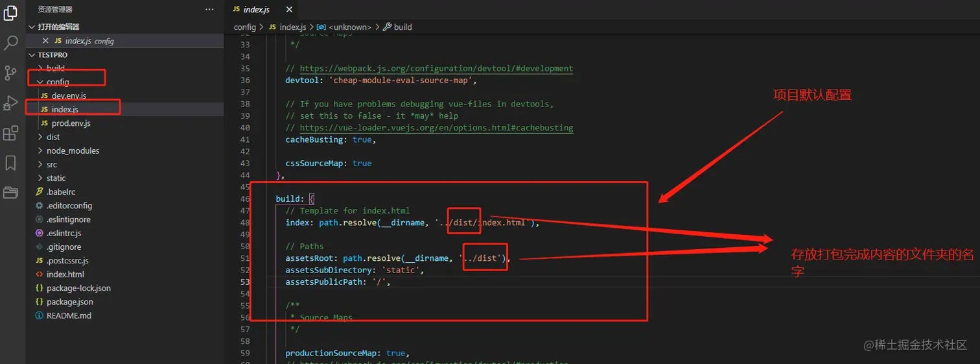Open the Explorer view in the activity bar
The width and height of the screenshot is (980, 364).
[x=10, y=12]
